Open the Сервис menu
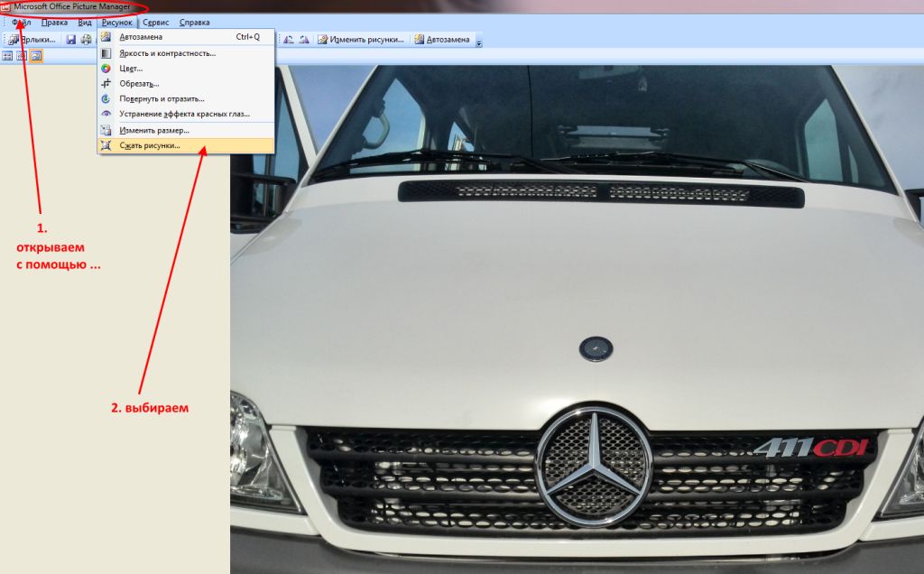The height and width of the screenshot is (574, 924). coord(155,23)
